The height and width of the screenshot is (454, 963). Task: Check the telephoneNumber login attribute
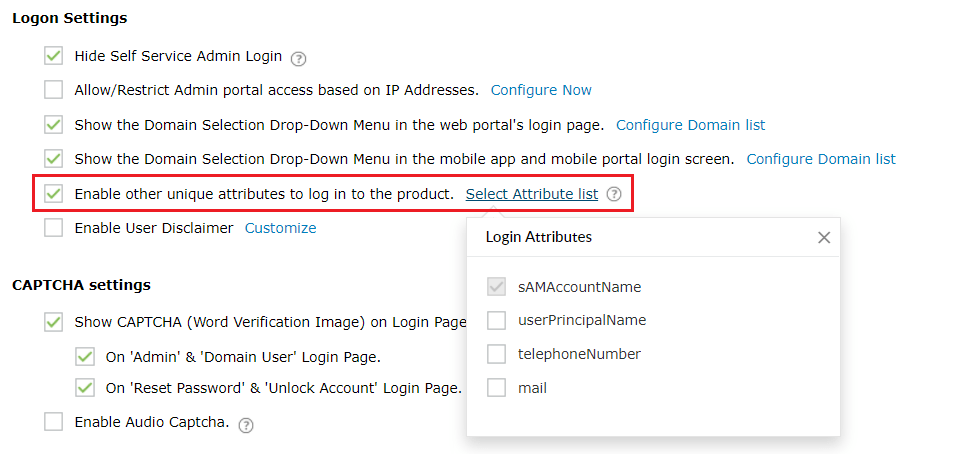pyautogui.click(x=496, y=354)
